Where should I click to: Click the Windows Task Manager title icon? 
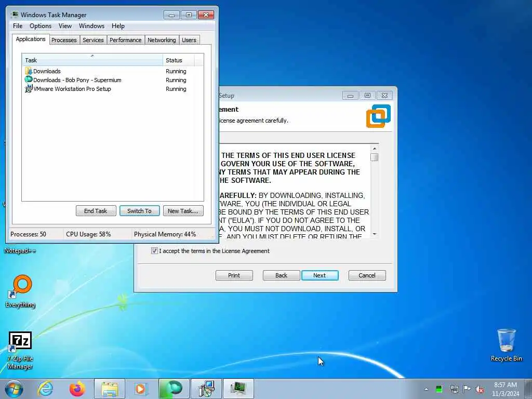pos(15,15)
